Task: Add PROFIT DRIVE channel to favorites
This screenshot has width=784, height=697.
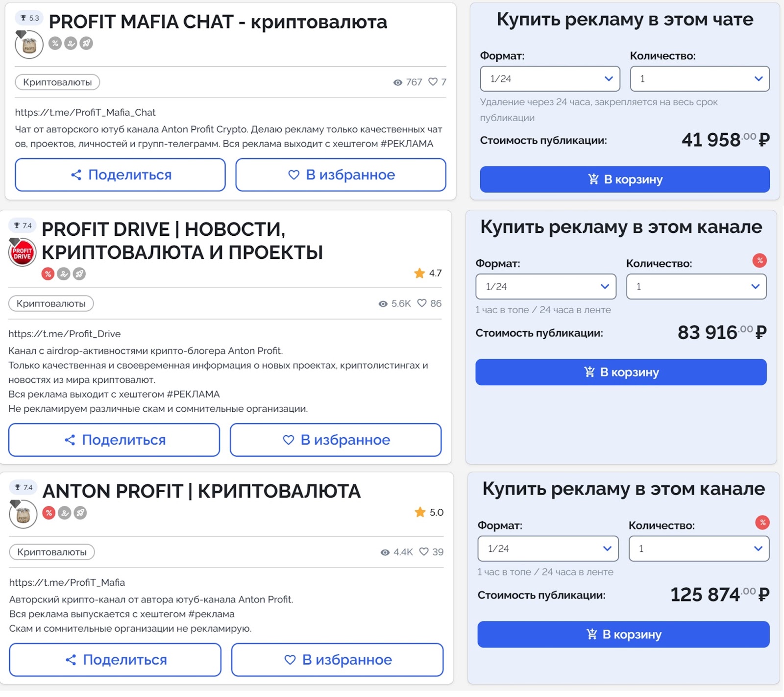Action: (336, 440)
